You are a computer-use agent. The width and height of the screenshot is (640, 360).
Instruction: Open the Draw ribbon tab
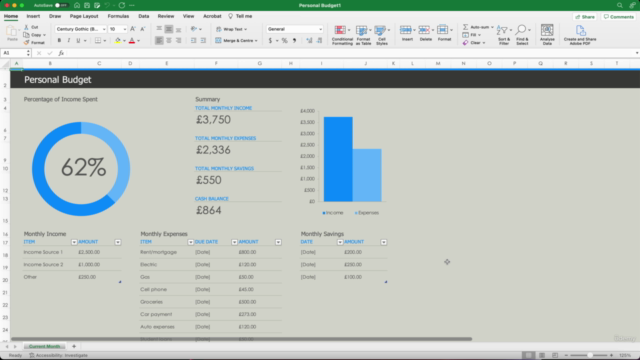click(x=55, y=16)
